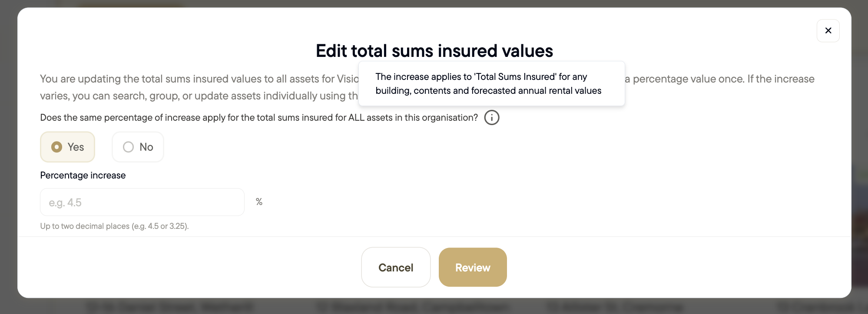Click the dimmed backdrop above the dialog
The height and width of the screenshot is (314, 868).
pyautogui.click(x=434, y=3)
